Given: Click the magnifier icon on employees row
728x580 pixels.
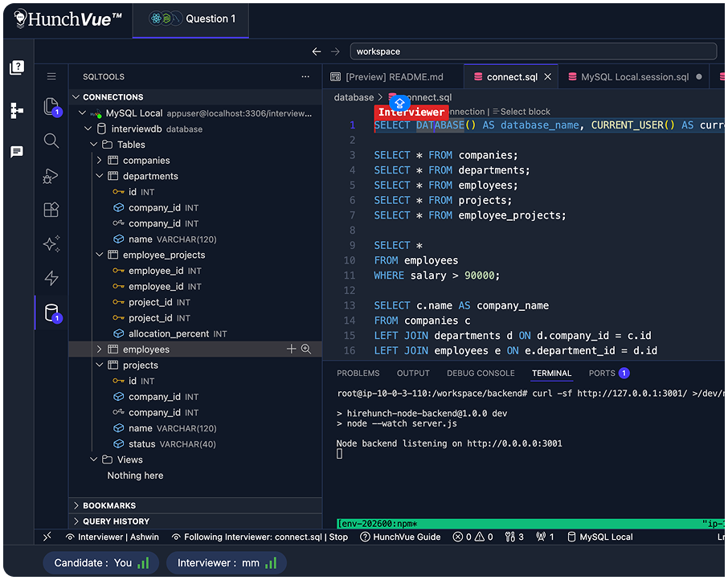Looking at the screenshot, I should [x=306, y=349].
